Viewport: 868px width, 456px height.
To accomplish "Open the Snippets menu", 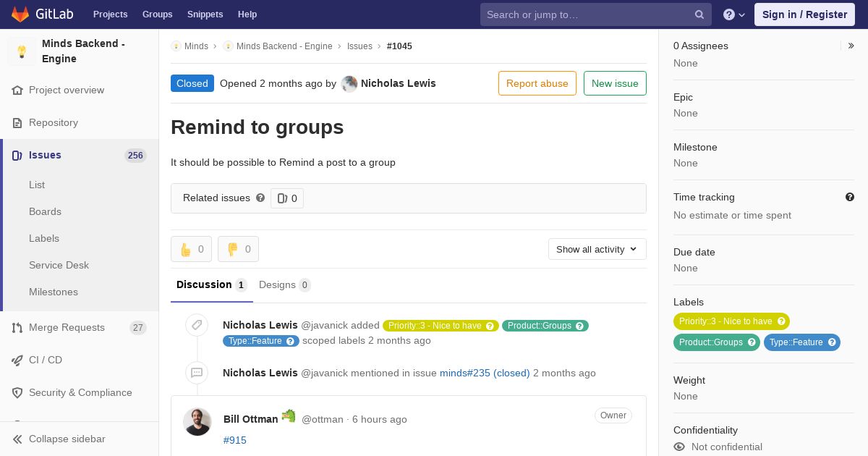I will [205, 14].
